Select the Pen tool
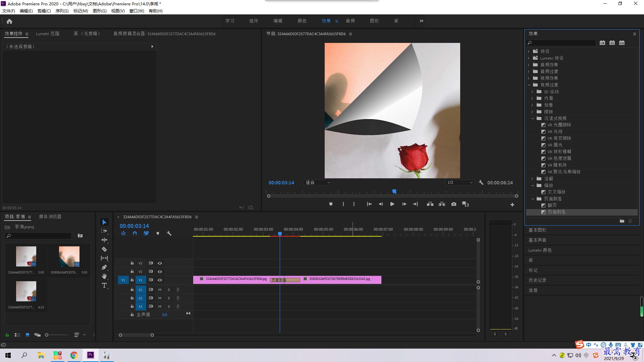Image resolution: width=644 pixels, height=362 pixels. [x=104, y=267]
